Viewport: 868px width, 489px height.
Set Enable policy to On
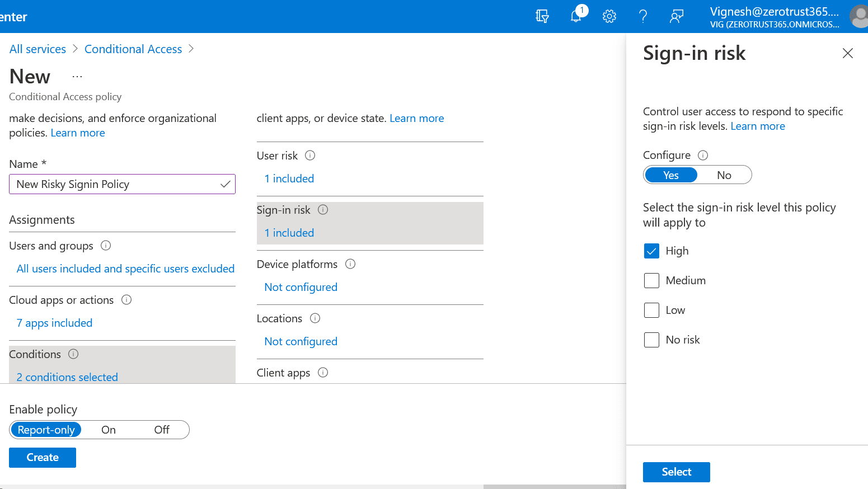(109, 430)
